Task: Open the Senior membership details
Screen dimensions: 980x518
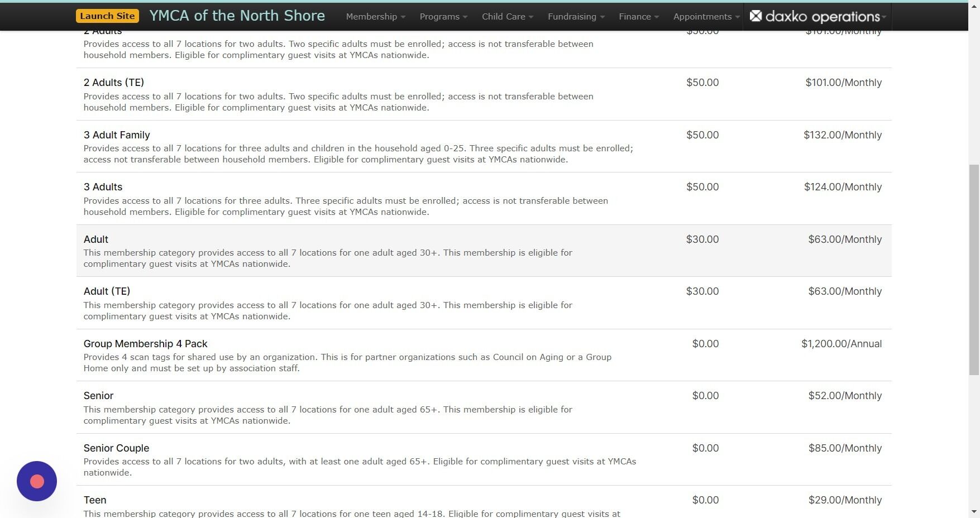Action: click(x=98, y=395)
